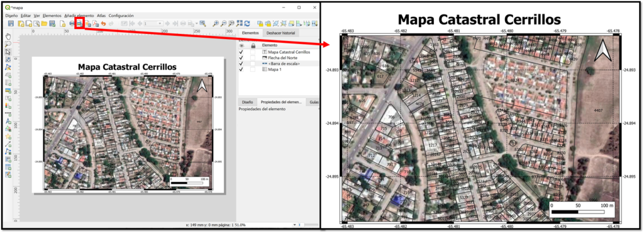Switch to Propiedades del elemento tab

pos(282,101)
